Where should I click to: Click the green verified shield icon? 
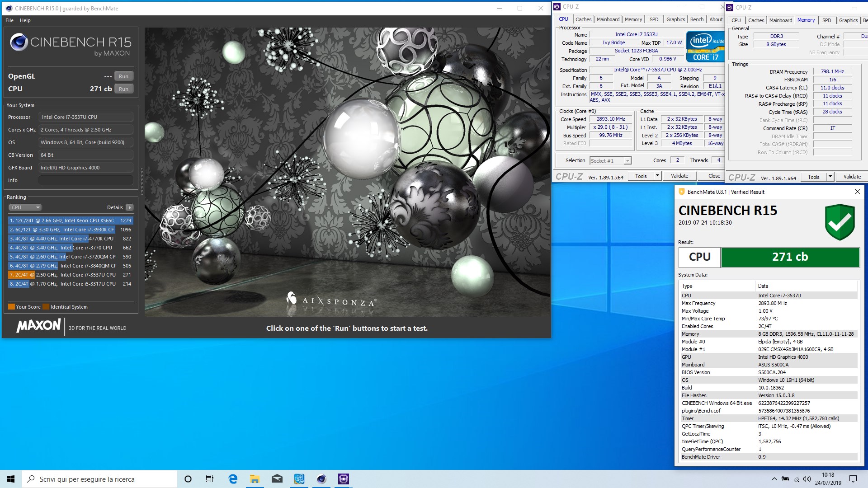click(840, 222)
